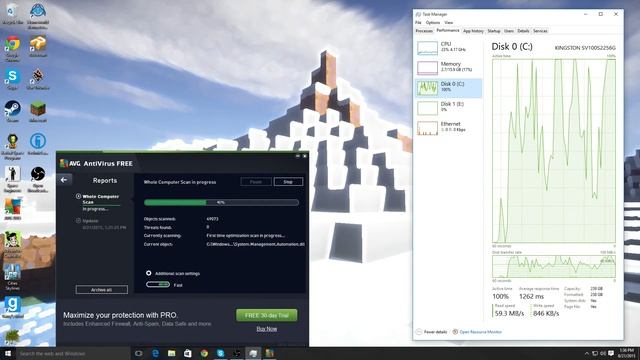This screenshot has width=640, height=360.
Task: Switch to the Details tab
Action: click(x=523, y=31)
